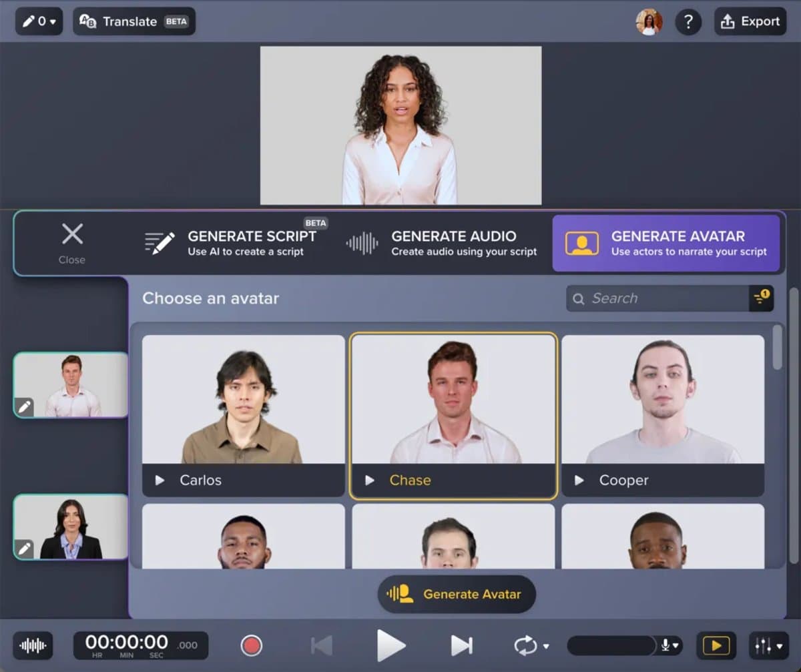Preview Chase avatar with play icon

370,480
